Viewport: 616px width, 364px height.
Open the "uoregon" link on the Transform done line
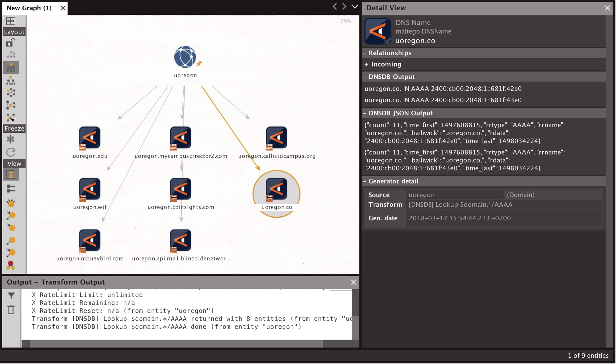(x=280, y=327)
